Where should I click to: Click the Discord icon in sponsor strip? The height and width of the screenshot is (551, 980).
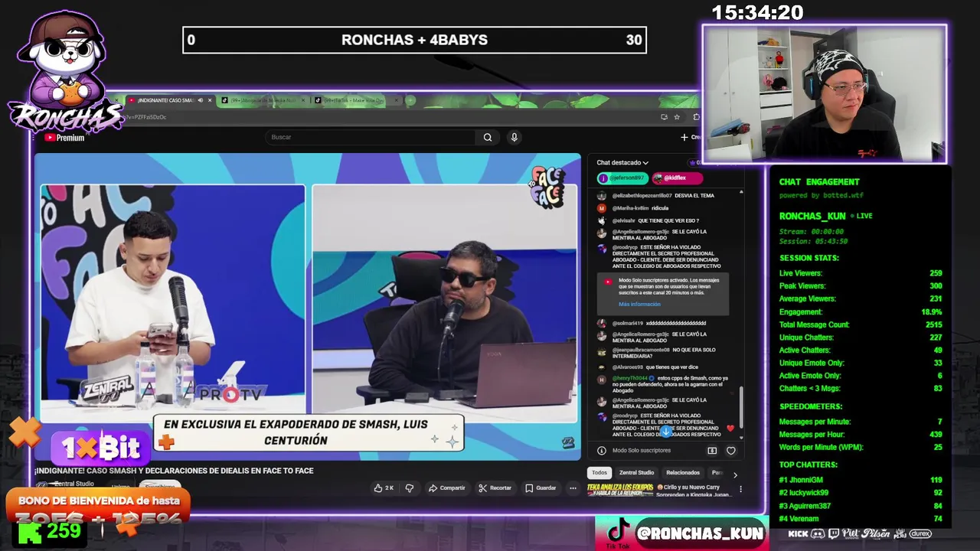tap(817, 533)
